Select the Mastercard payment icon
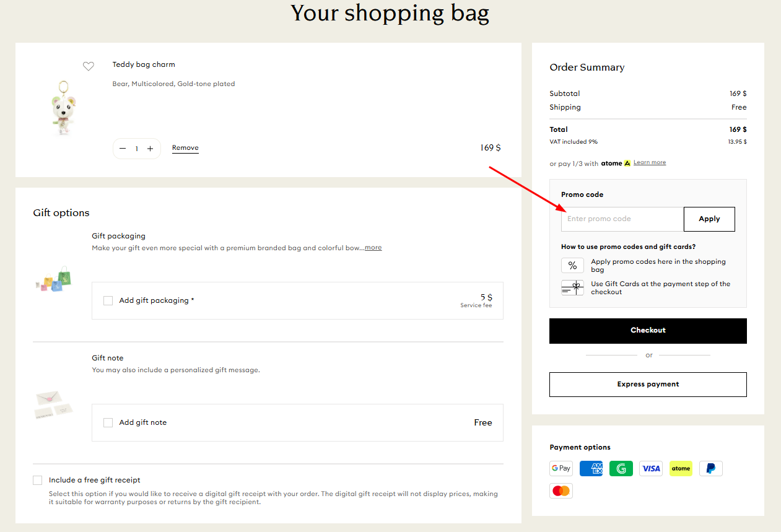This screenshot has width=781, height=532. click(x=561, y=491)
